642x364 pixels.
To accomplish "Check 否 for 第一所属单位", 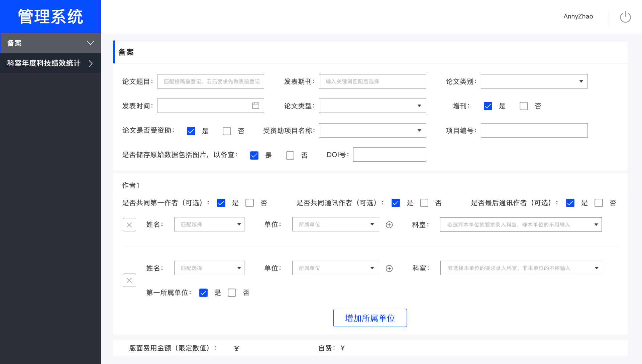I will [x=232, y=293].
